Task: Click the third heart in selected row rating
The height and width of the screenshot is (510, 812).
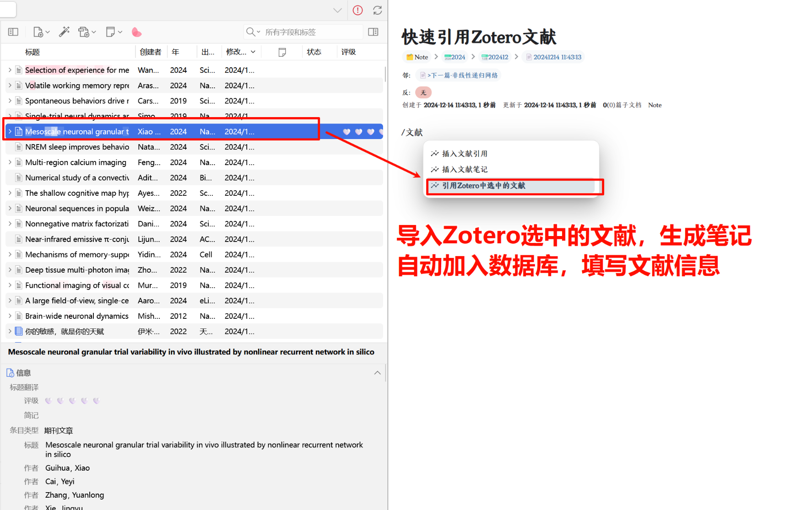Action: (370, 132)
